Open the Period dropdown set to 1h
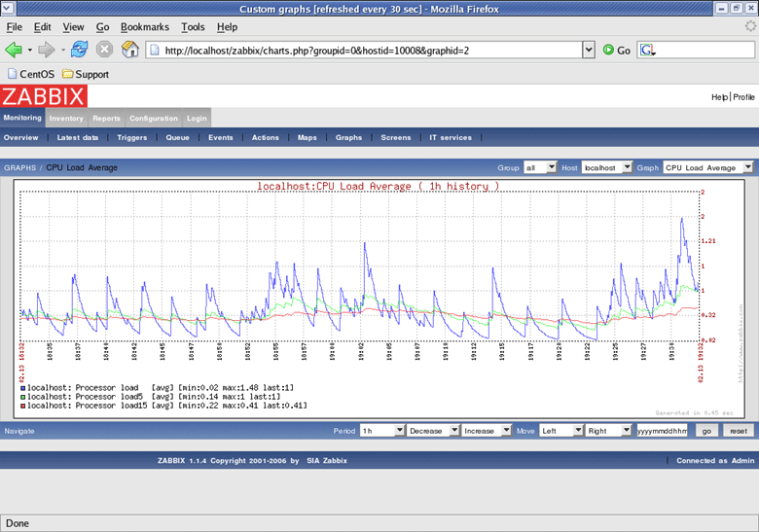Image resolution: width=759 pixels, height=532 pixels. 381,430
